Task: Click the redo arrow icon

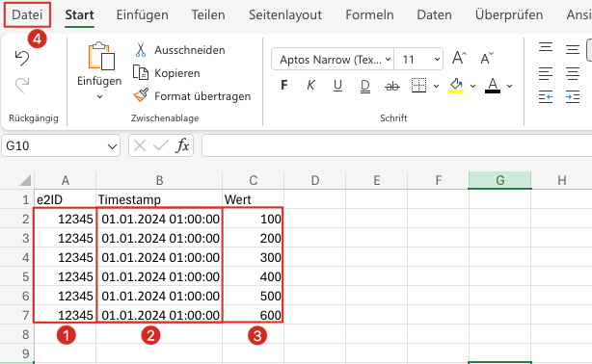Action: 22,85
